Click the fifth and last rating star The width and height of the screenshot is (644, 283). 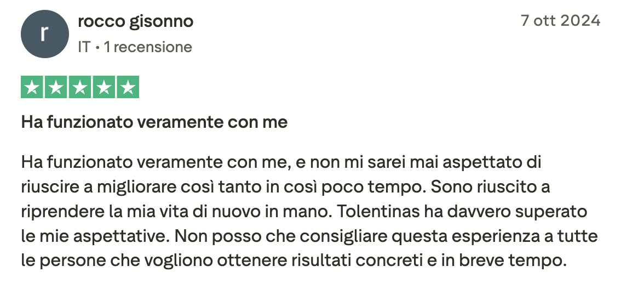[128, 88]
